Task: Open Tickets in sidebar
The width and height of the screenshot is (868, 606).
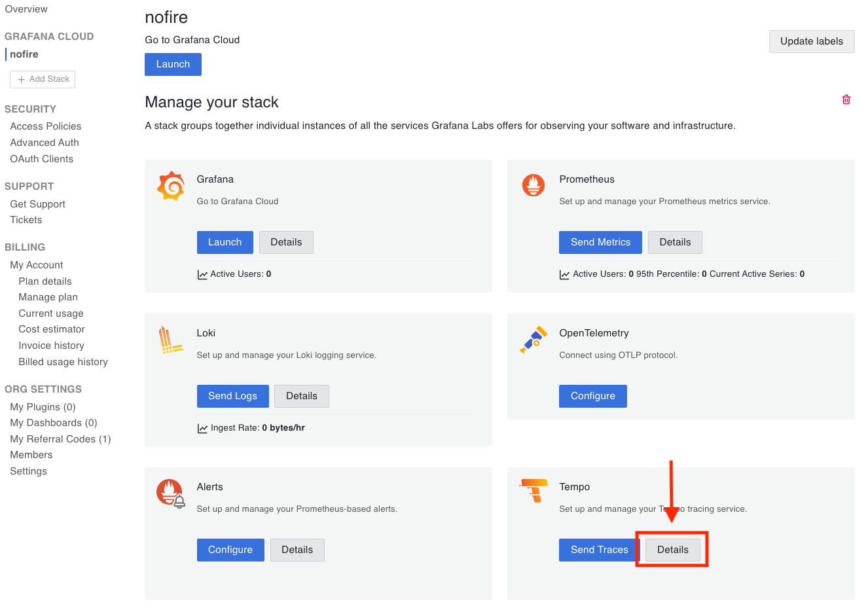Action: (x=26, y=220)
